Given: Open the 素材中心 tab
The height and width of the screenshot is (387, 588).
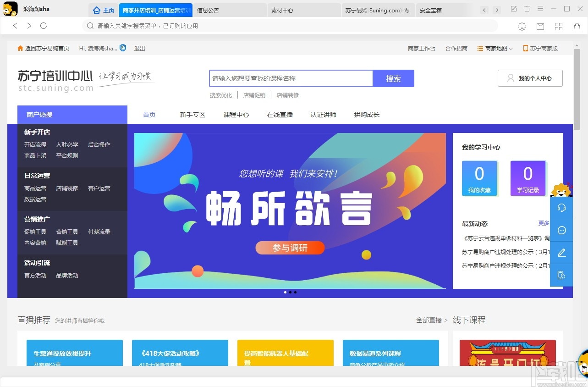Looking at the screenshot, I should tap(282, 10).
